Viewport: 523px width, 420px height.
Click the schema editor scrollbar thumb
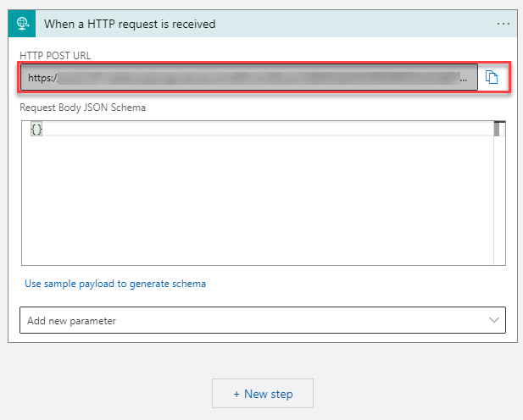[499, 130]
